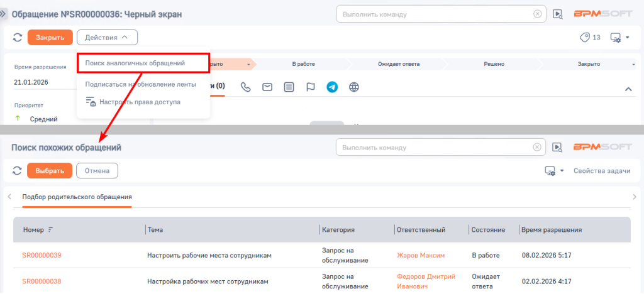The image size is (644, 294).
Task: Sort by Тема column header
Action: (x=155, y=230)
